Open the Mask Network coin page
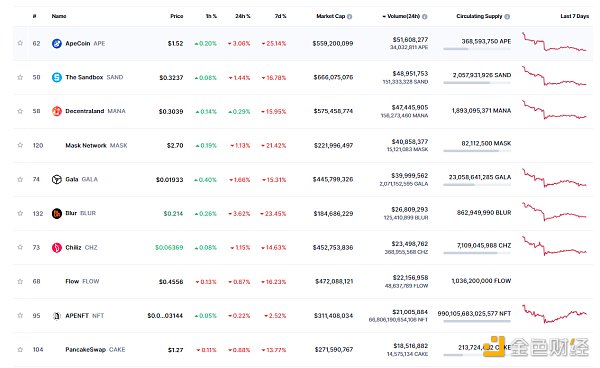This screenshot has height=368, width=600. (x=96, y=145)
